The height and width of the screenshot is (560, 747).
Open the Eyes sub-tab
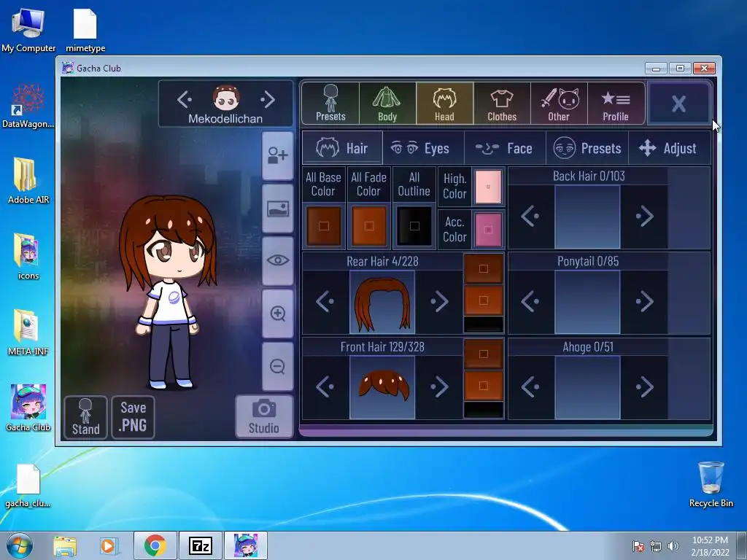[x=423, y=148]
